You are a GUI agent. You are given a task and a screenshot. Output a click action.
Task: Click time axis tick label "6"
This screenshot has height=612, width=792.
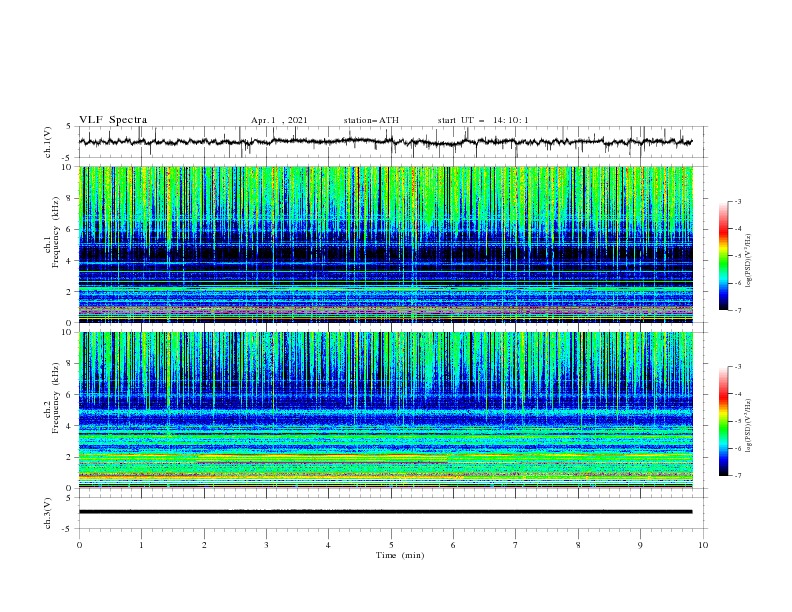point(453,545)
